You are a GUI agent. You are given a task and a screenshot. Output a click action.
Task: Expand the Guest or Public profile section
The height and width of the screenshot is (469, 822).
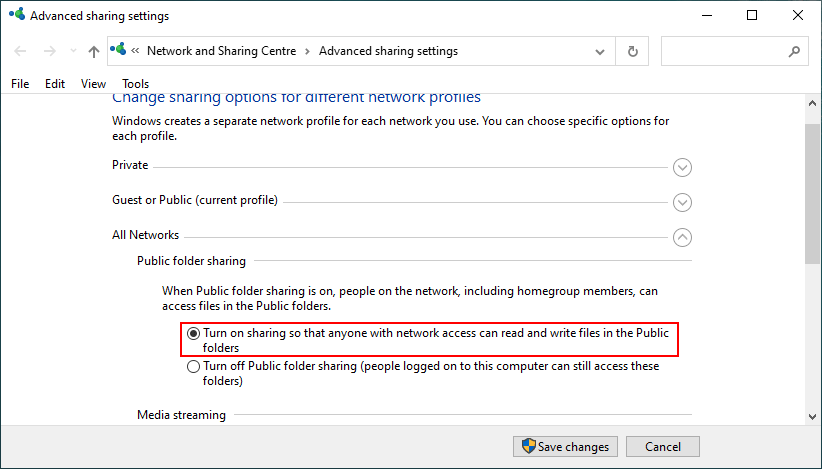[x=682, y=202]
